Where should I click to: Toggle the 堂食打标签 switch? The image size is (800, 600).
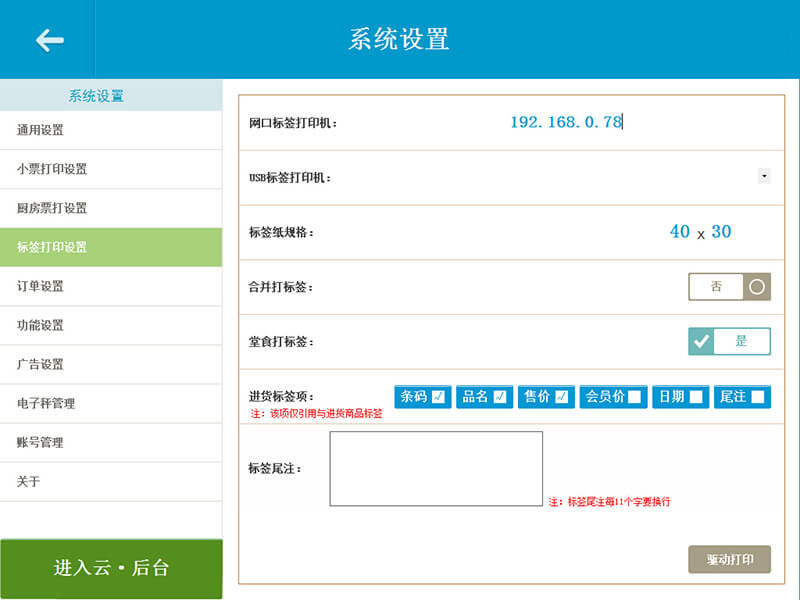tap(729, 341)
